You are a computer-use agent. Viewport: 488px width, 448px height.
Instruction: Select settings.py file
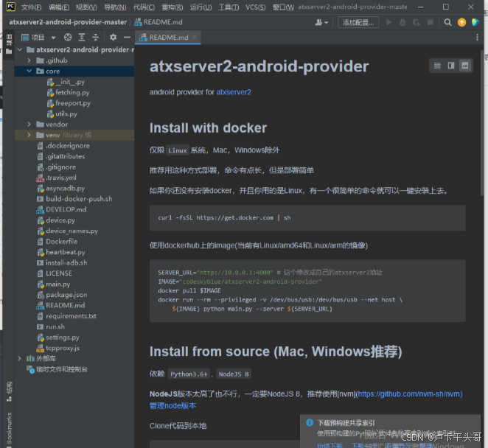coord(58,337)
